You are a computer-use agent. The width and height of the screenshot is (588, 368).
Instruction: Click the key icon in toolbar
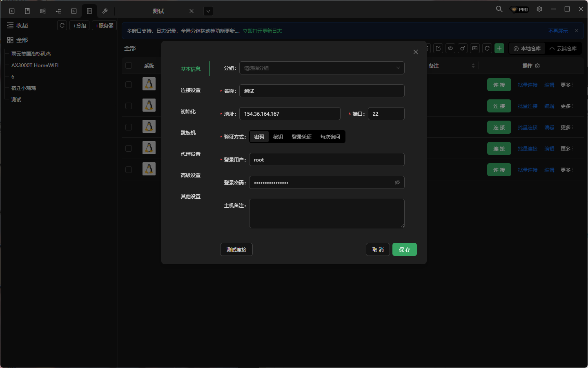463,48
